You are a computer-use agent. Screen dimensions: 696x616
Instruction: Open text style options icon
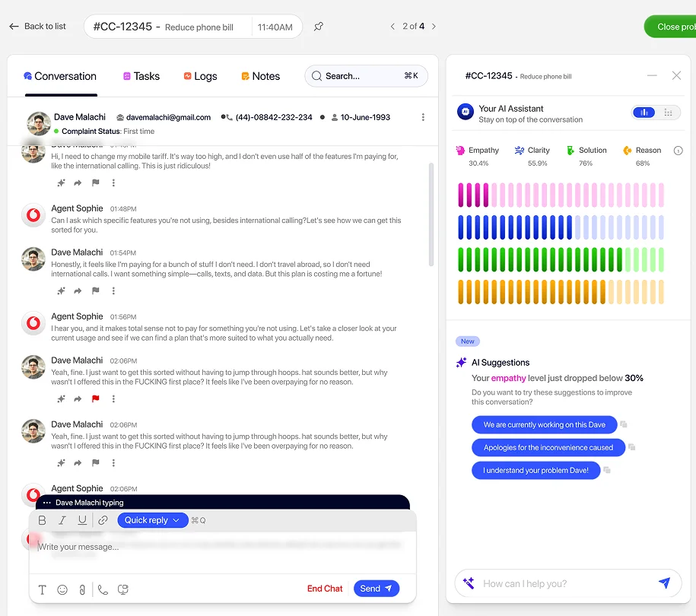[x=42, y=589]
